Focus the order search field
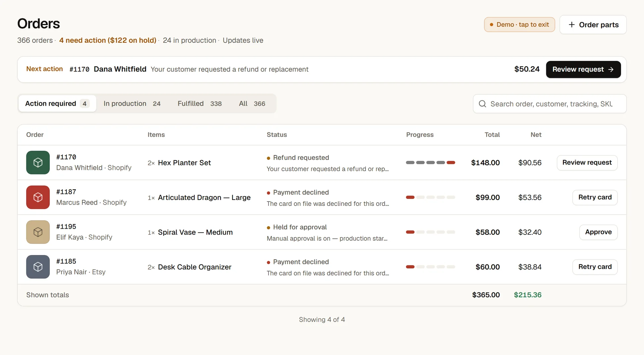Screen dimensions: 644x355 coord(549,104)
